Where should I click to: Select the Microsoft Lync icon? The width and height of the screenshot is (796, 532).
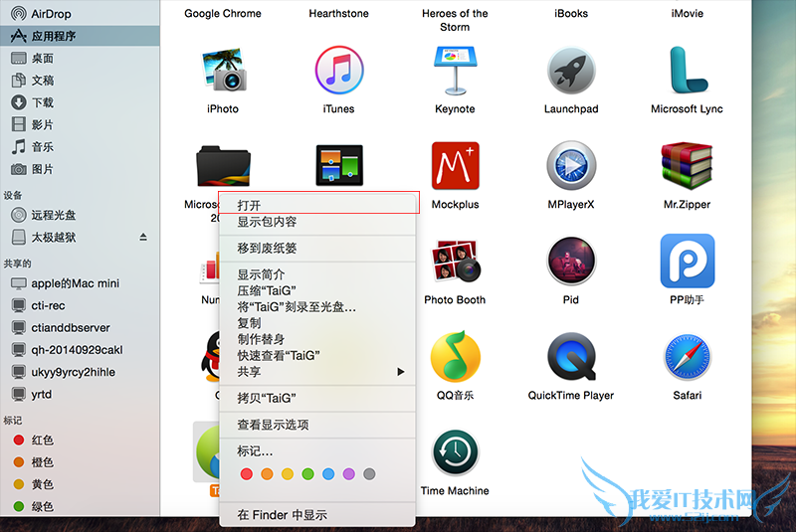(688, 70)
